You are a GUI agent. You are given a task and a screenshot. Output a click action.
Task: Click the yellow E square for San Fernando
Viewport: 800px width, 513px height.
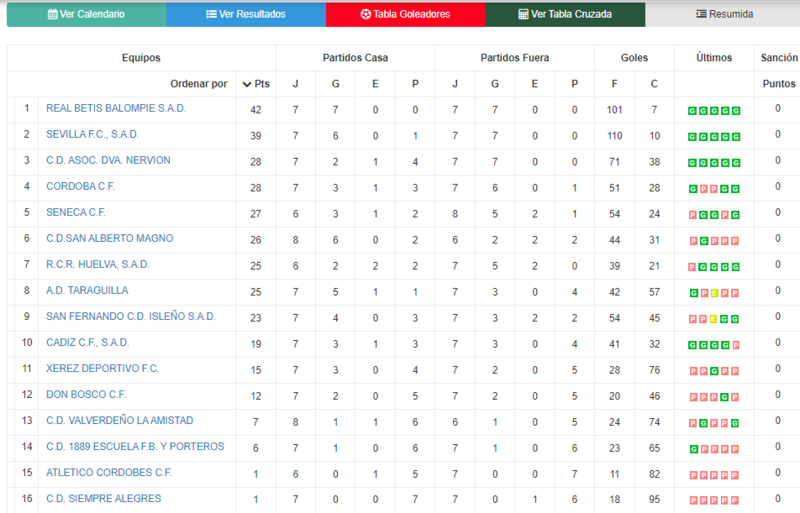pos(713,319)
